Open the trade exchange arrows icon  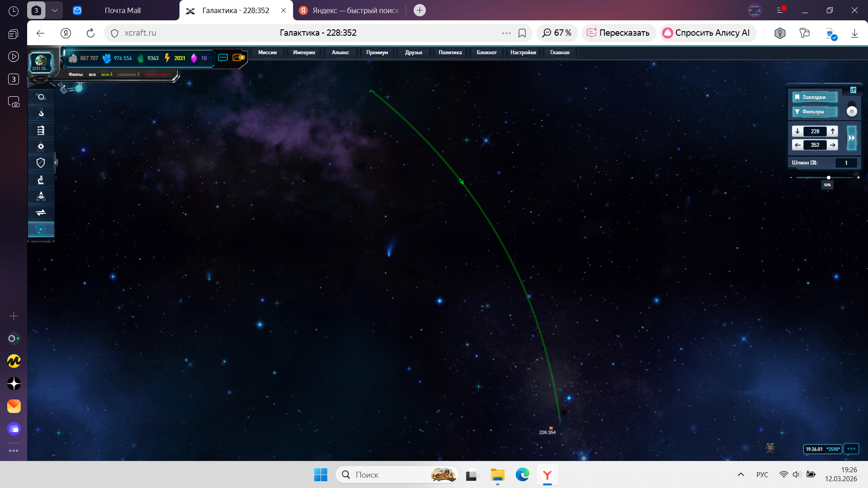(x=41, y=212)
